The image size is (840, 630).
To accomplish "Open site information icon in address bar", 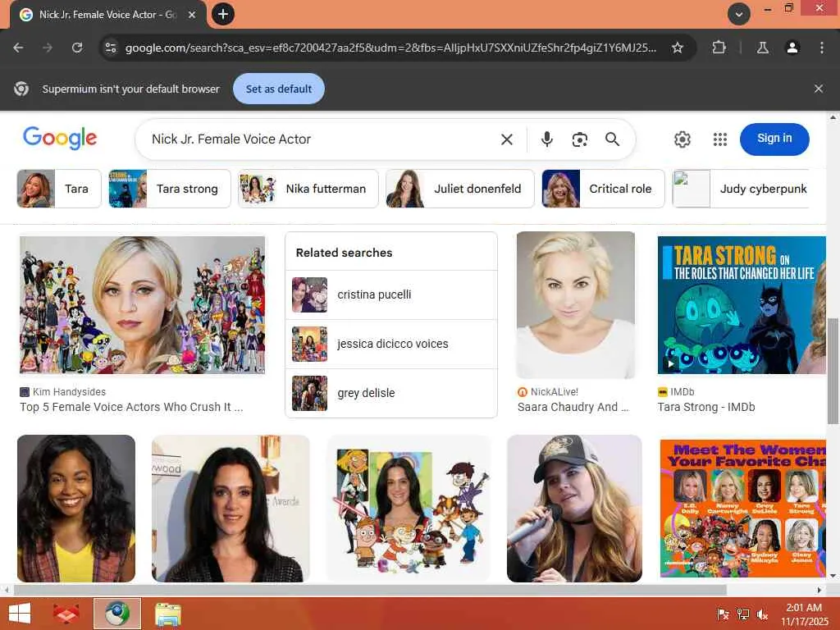I will pyautogui.click(x=111, y=48).
